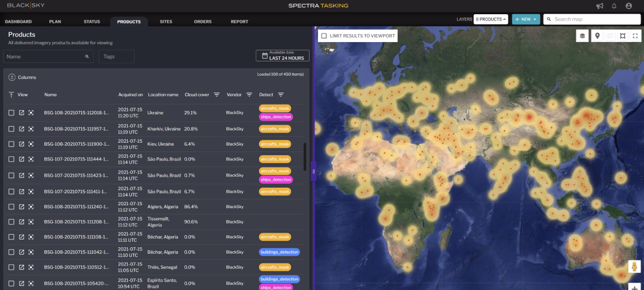
Task: Open Street View pegman icon on map
Action: [634, 267]
